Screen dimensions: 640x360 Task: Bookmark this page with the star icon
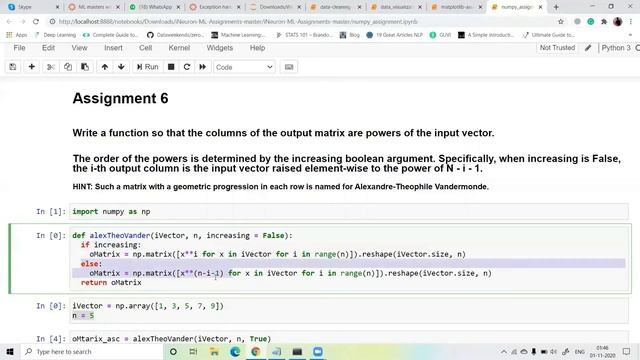coord(561,22)
